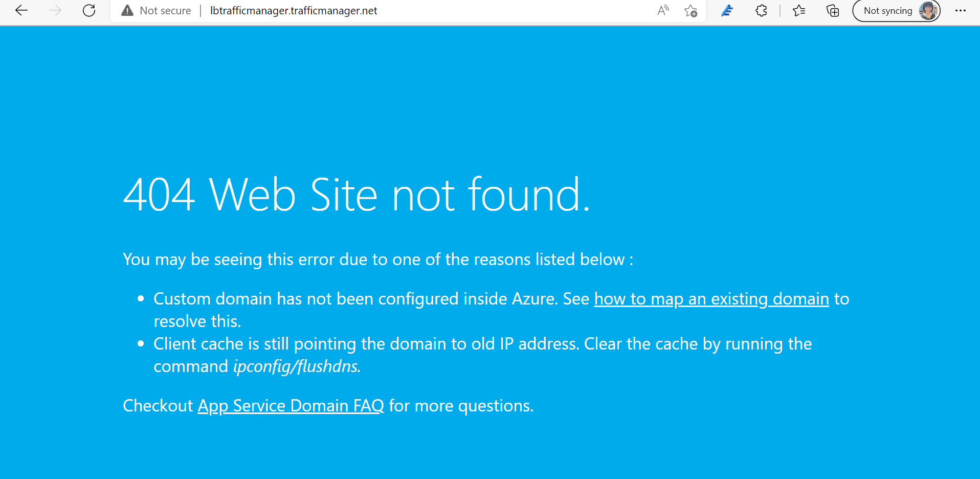The image size is (980, 479).
Task: Refresh the page with the reload icon
Action: [89, 10]
